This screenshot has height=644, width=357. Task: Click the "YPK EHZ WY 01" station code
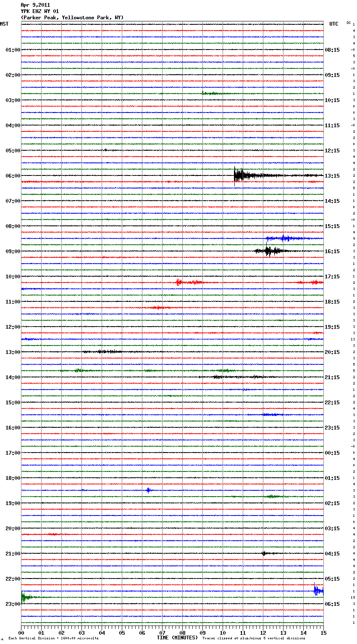tap(40, 11)
